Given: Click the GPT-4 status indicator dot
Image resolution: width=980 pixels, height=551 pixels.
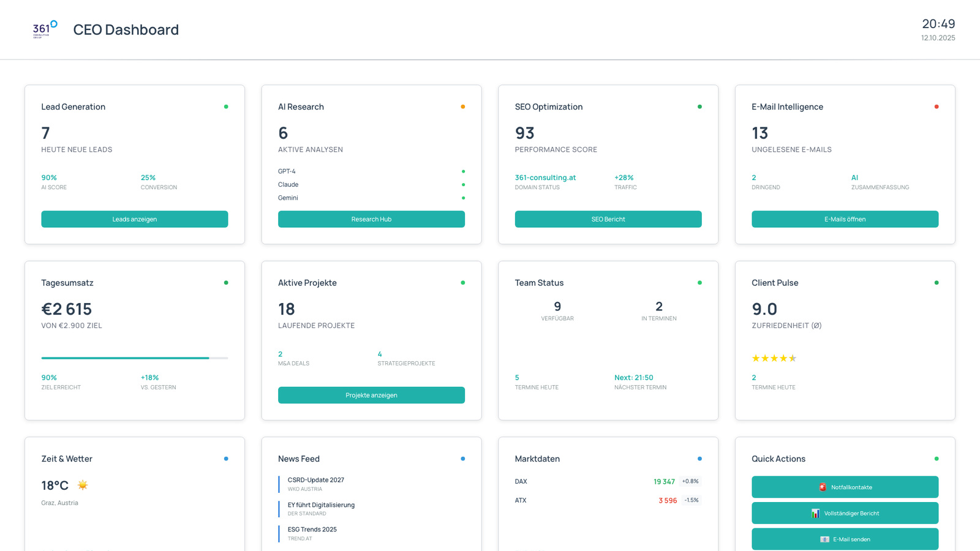Looking at the screenshot, I should tap(463, 171).
